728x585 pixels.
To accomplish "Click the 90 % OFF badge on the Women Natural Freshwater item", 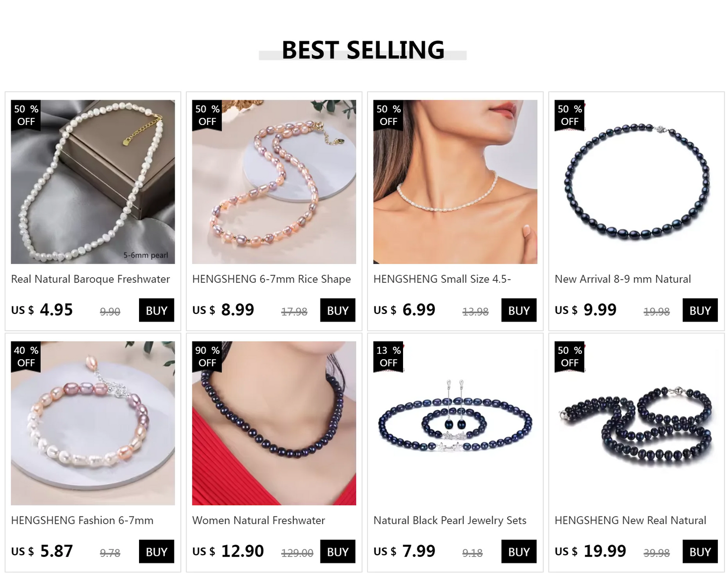I will pyautogui.click(x=207, y=357).
